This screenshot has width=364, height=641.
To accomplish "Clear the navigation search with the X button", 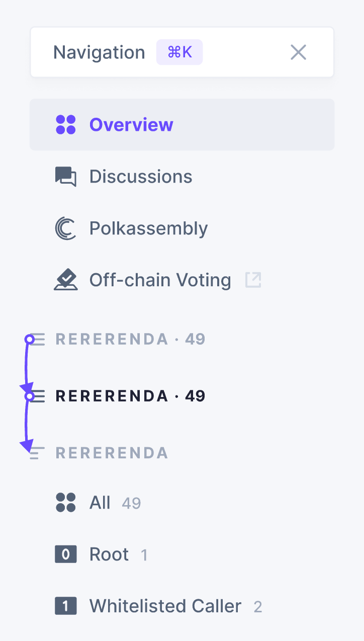I will 298,52.
